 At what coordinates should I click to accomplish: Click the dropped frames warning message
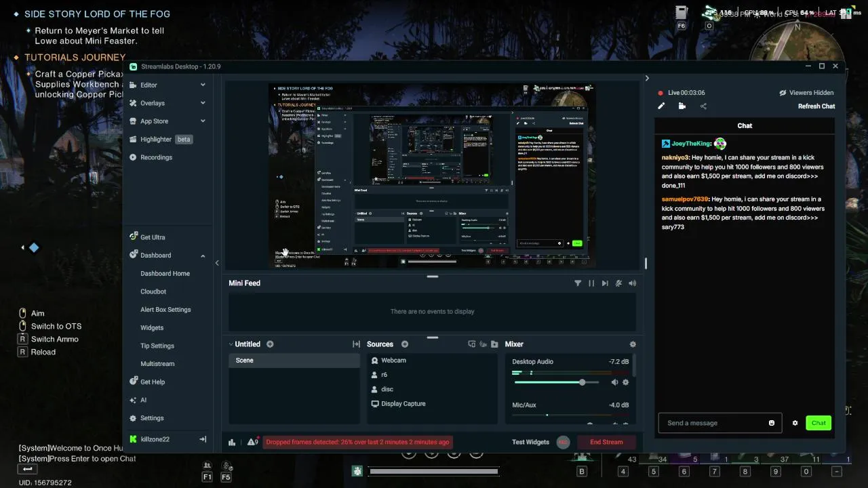pos(357,442)
